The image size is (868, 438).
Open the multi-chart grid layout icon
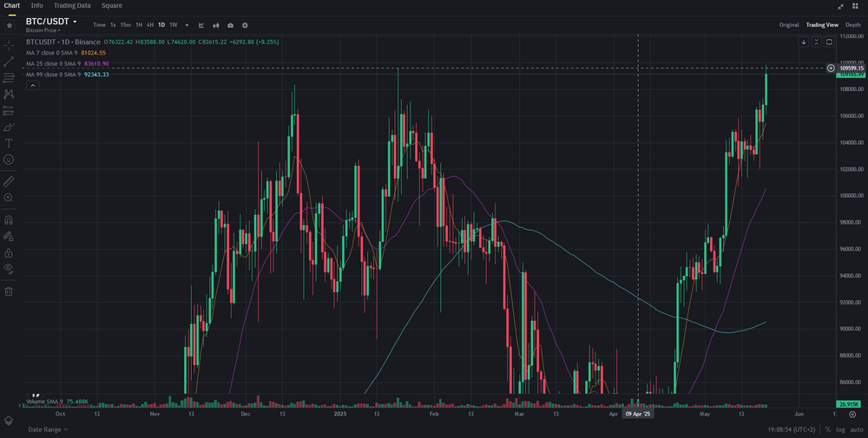point(855,6)
